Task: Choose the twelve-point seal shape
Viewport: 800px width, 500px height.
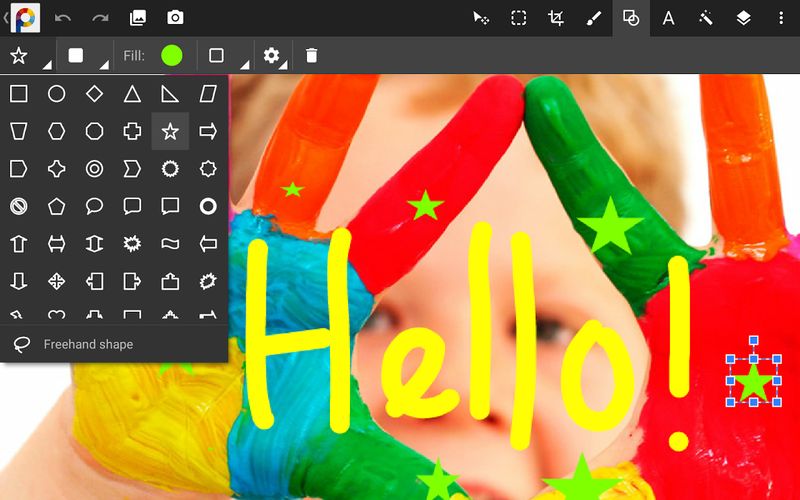Action: [x=170, y=169]
